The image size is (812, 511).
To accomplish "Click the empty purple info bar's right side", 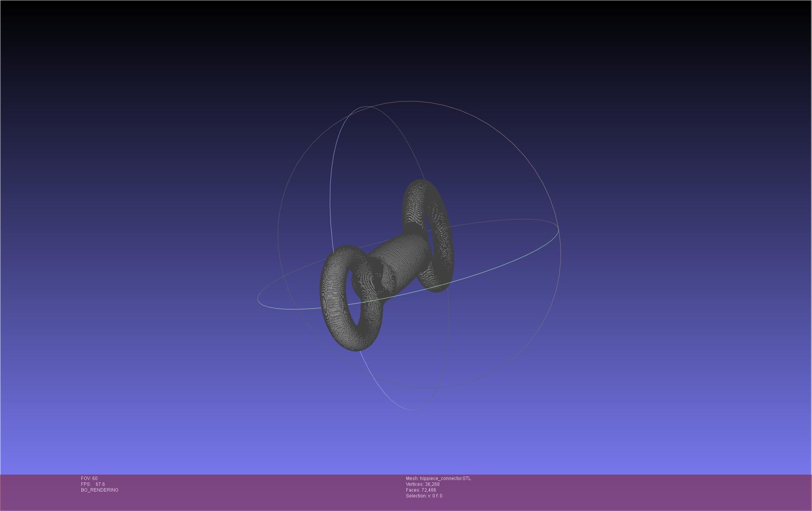I will pyautogui.click(x=678, y=492).
